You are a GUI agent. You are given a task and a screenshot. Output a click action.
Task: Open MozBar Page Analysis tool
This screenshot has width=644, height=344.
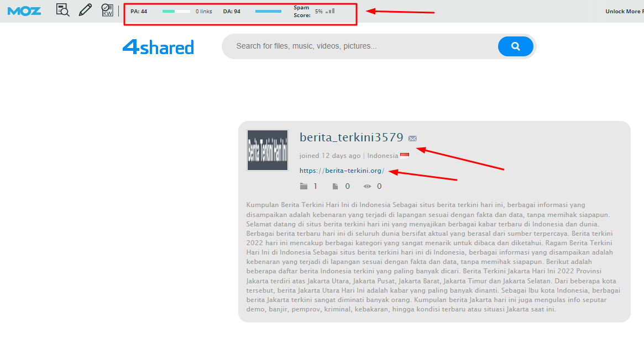[x=62, y=10]
